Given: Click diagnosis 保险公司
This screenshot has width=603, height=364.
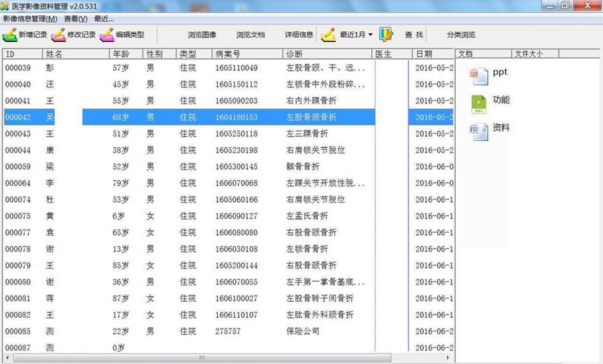Looking at the screenshot, I should tap(303, 332).
